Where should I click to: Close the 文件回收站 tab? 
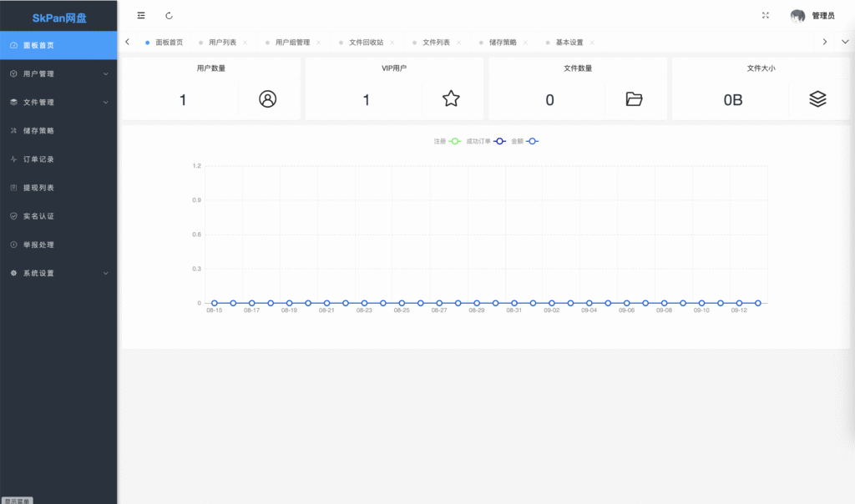coord(392,43)
